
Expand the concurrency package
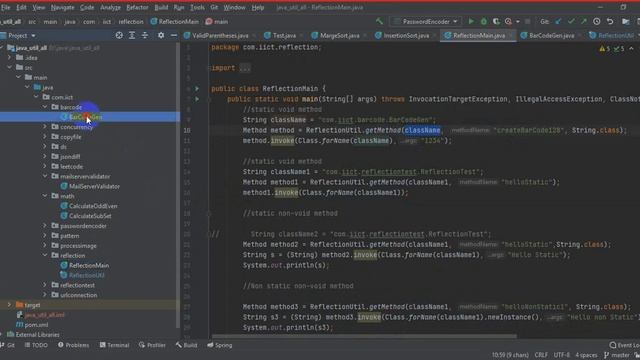point(45,127)
